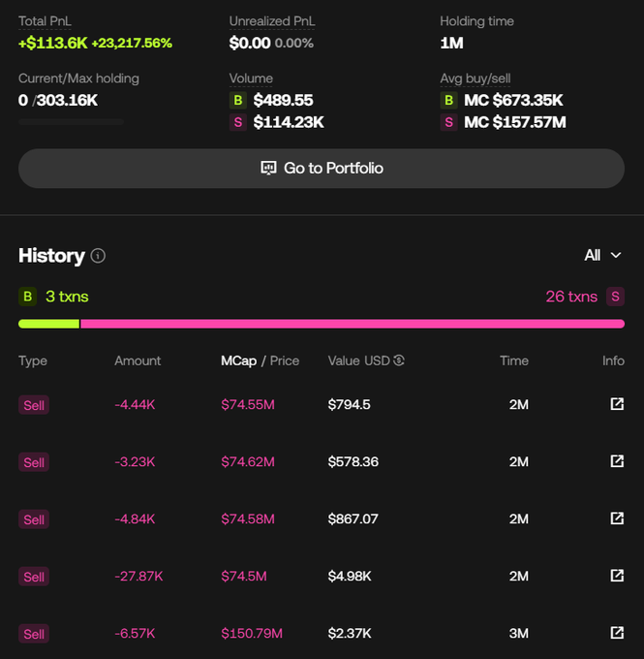Click the $150.79M market cap cell
Viewport: 644px width, 659px height.
pos(252,633)
